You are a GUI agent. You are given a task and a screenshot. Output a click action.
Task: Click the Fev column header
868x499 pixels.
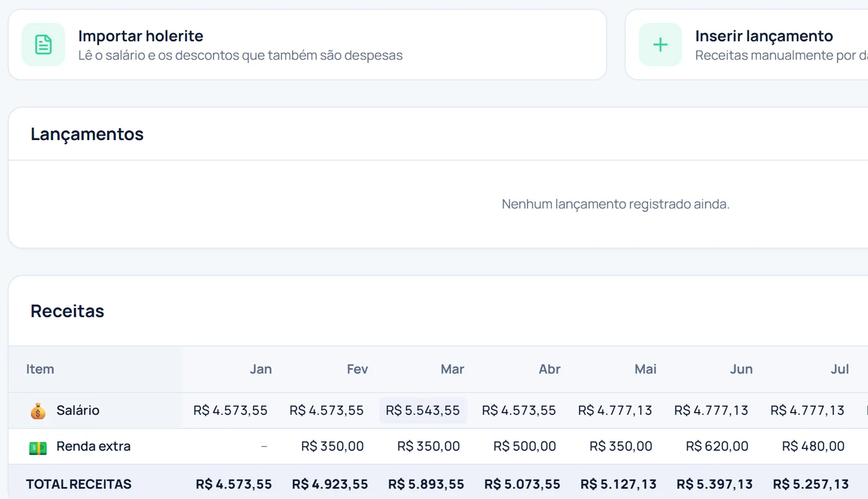[357, 369]
